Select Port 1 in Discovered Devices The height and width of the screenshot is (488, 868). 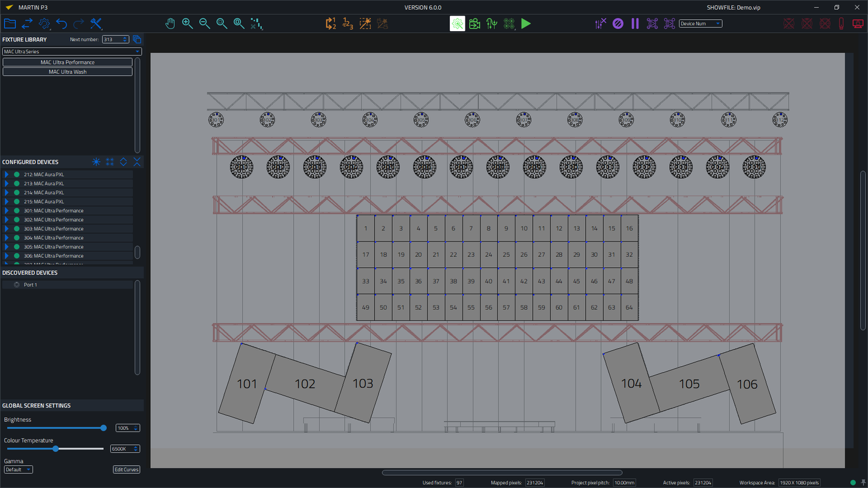pos(67,285)
